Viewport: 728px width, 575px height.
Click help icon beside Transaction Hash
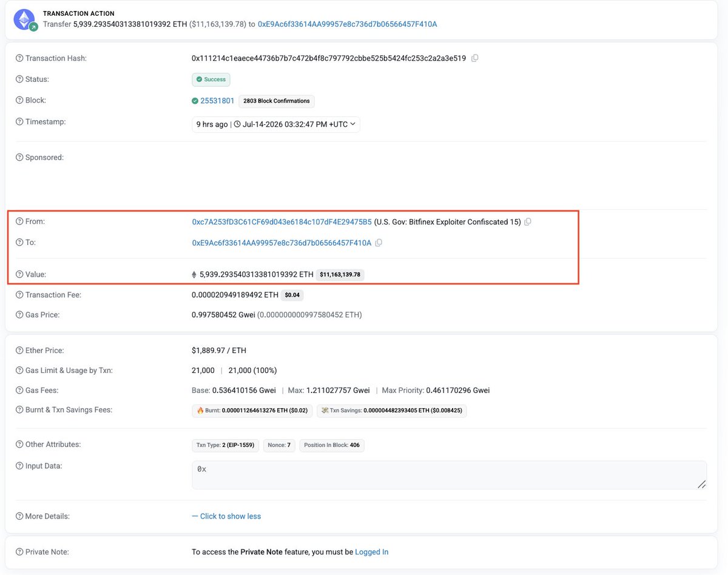coord(19,58)
